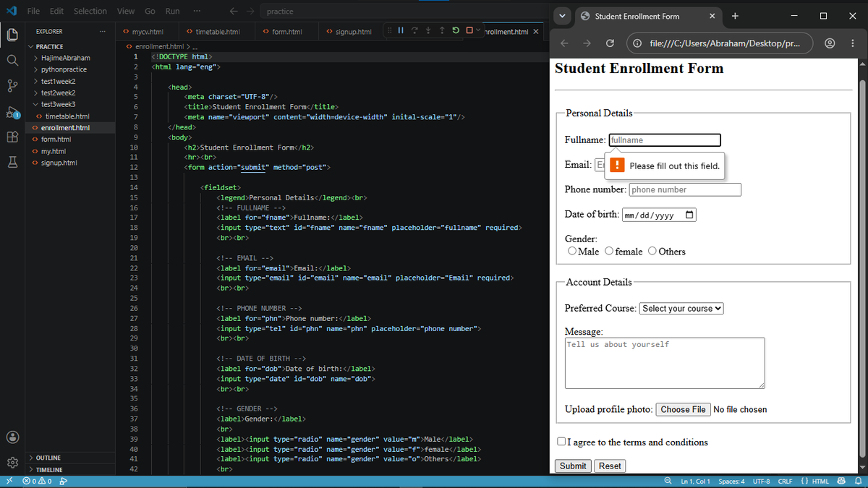Open Run and Debug view
This screenshot has height=488, width=868.
point(12,112)
